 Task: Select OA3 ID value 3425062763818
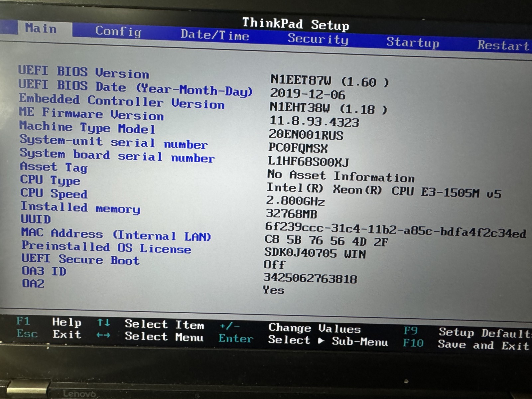[x=310, y=278]
